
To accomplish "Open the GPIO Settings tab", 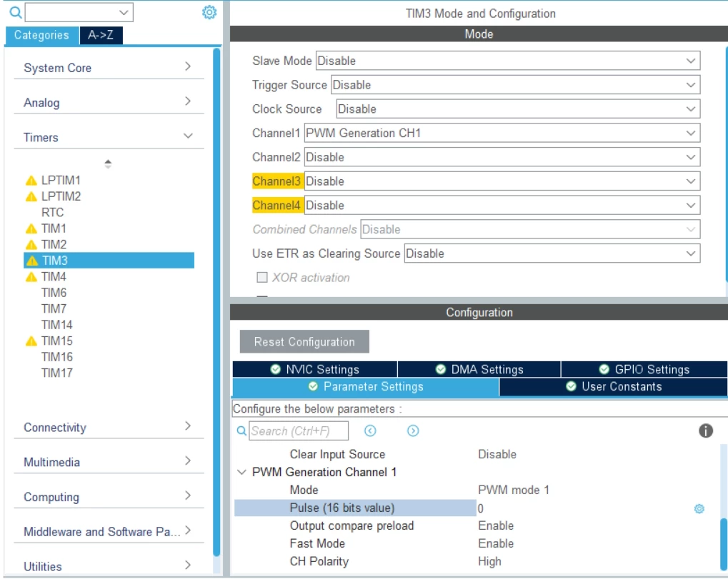I will [644, 369].
